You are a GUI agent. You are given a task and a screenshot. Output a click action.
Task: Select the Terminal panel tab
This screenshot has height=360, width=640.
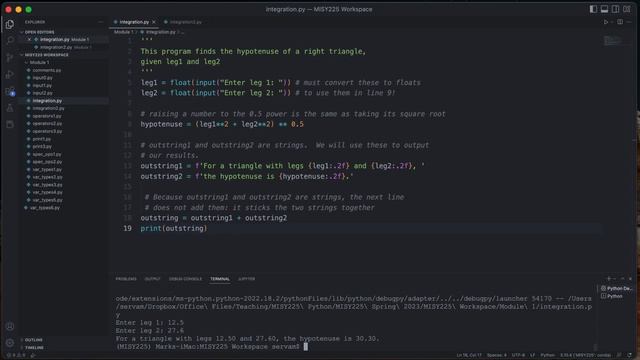pos(220,279)
